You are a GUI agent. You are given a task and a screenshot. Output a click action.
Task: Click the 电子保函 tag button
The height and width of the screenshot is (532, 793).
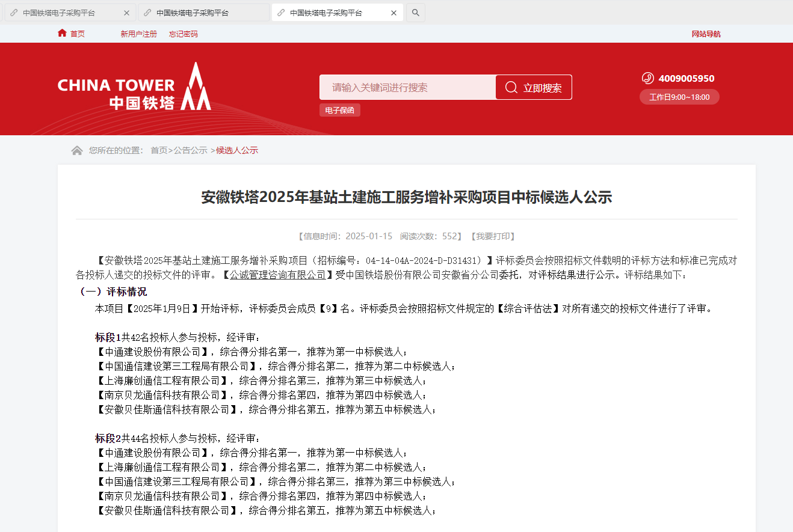click(339, 111)
